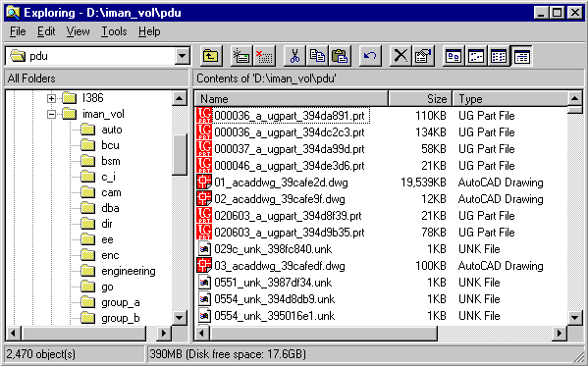
Task: Click UG icon of 000046_a_ugpart_394de3d6.prt
Action: coord(204,166)
